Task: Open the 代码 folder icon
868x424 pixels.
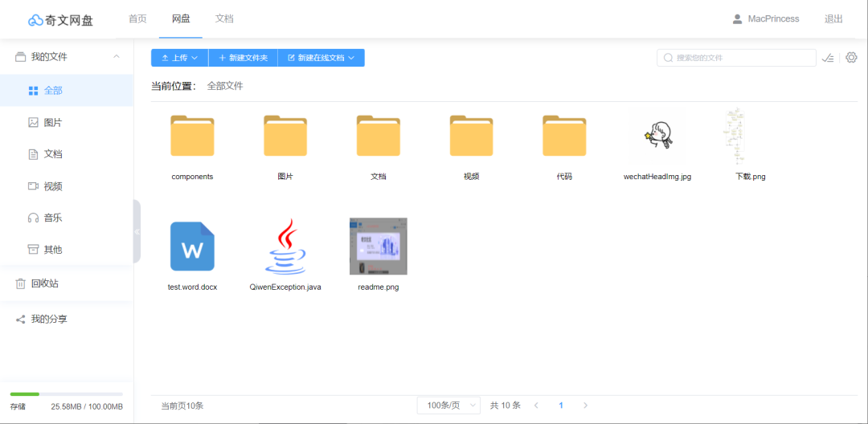Action: coord(564,136)
